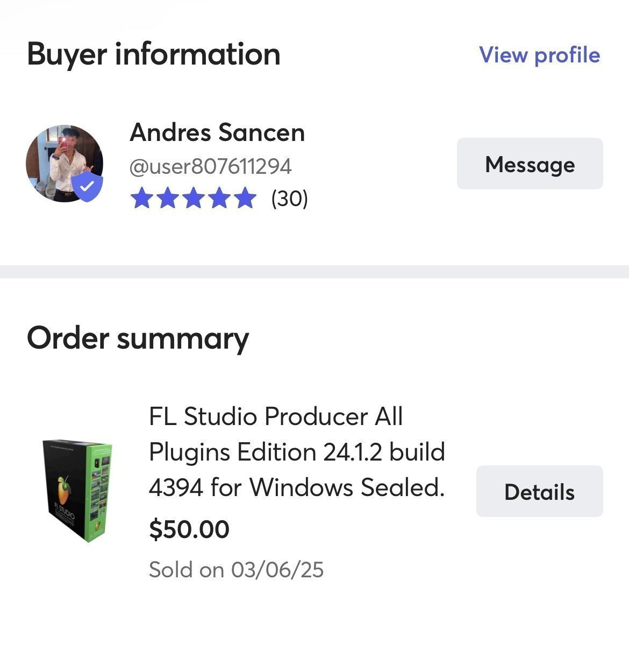Screen dimensions: 629x672
Task: Click the first rating star
Action: (x=142, y=198)
